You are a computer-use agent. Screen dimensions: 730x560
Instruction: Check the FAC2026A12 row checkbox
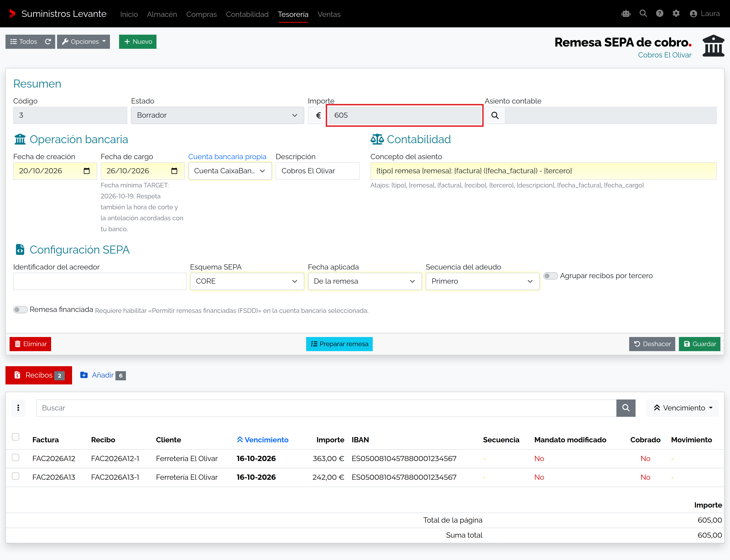(x=16, y=458)
